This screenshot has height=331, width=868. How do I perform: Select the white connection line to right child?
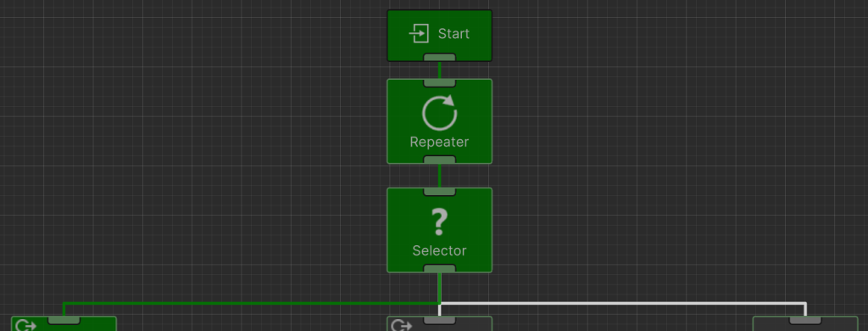pyautogui.click(x=622, y=303)
